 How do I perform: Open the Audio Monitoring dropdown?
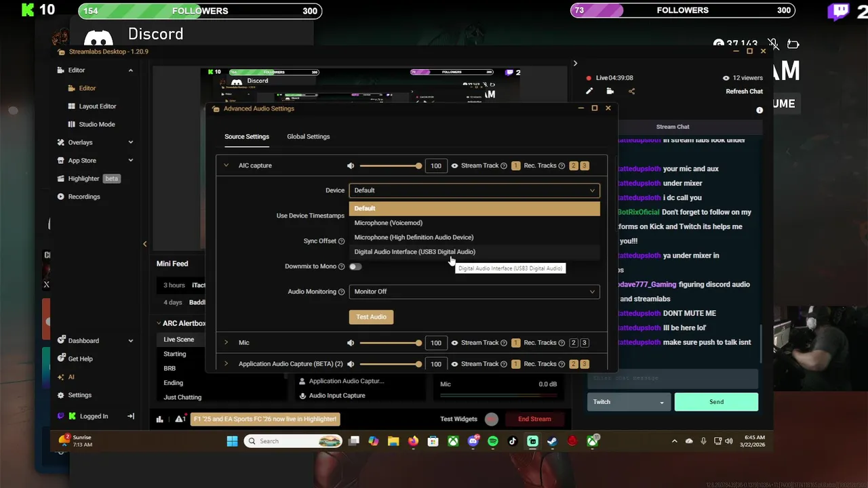coord(474,291)
